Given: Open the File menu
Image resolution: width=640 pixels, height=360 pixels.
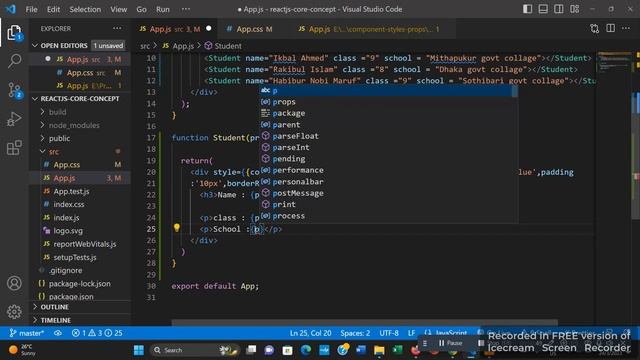Looking at the screenshot, I should tap(31, 9).
